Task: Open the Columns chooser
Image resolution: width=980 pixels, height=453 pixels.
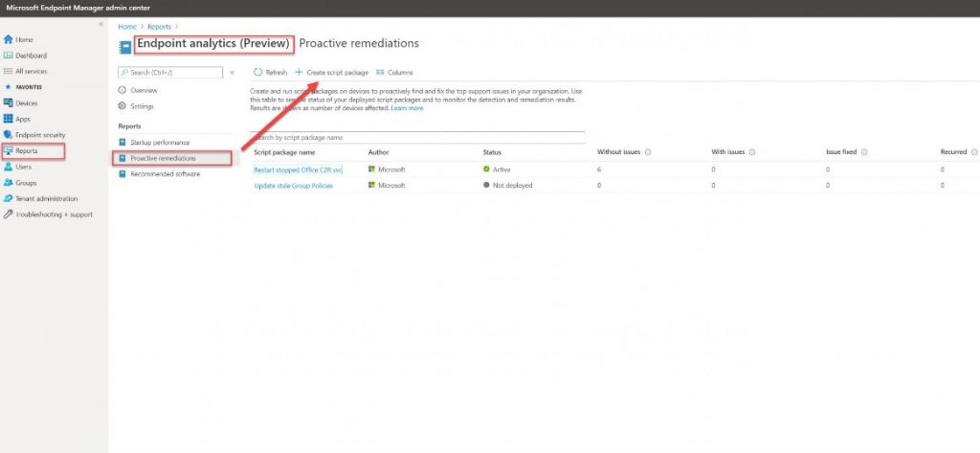Action: (394, 73)
